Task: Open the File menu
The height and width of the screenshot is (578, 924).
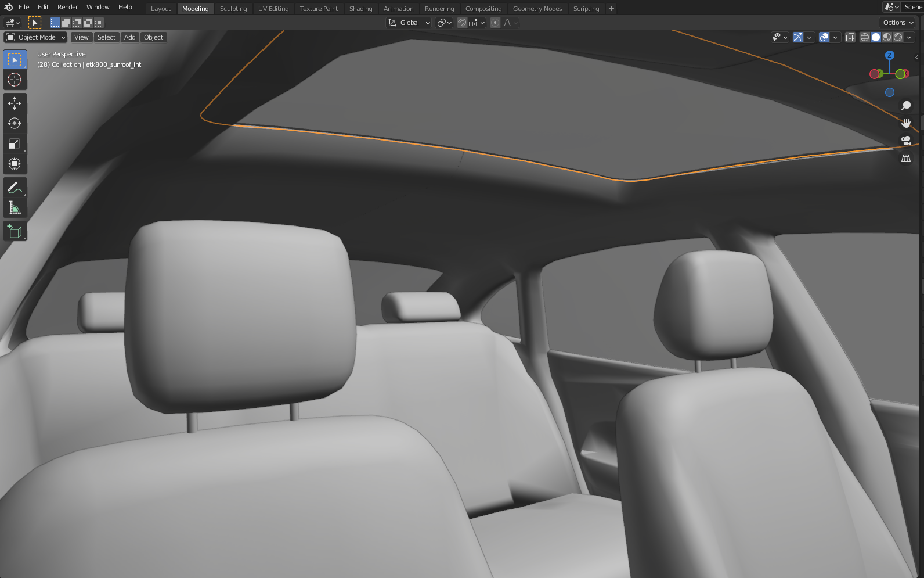Action: coord(24,7)
